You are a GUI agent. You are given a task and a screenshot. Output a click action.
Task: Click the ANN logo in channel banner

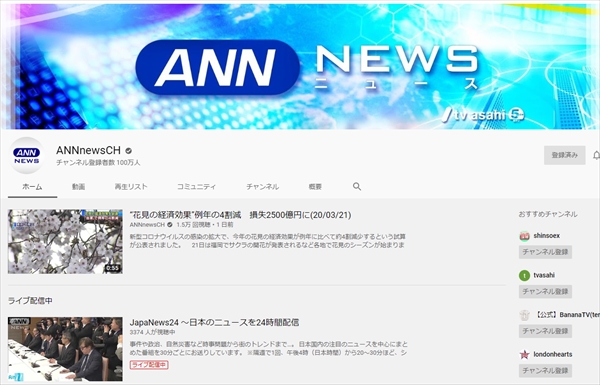pos(217,67)
